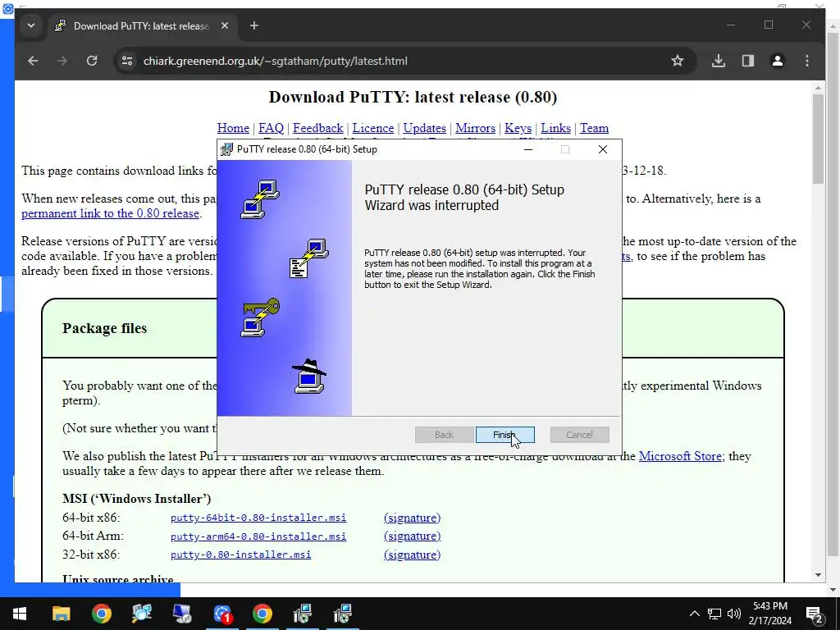Open signature link for 64-bit x86 installer
This screenshot has width=840, height=630.
(412, 518)
